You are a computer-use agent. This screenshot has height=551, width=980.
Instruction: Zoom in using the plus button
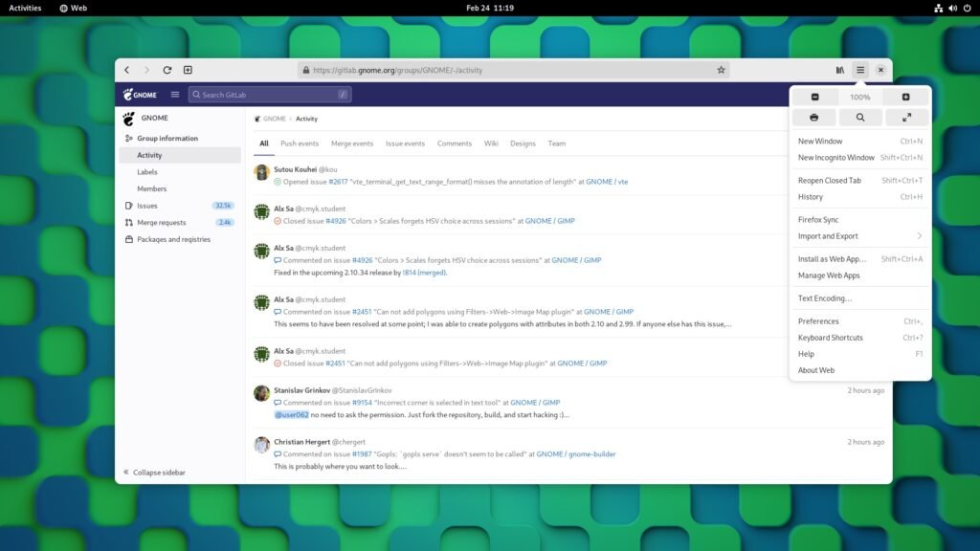(x=905, y=97)
